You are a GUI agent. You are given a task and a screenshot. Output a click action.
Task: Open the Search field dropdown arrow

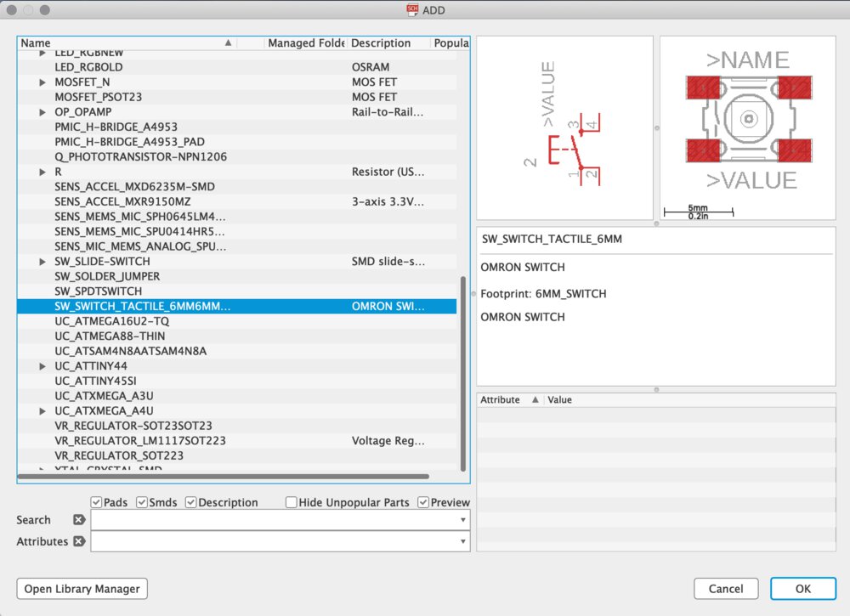pos(463,519)
